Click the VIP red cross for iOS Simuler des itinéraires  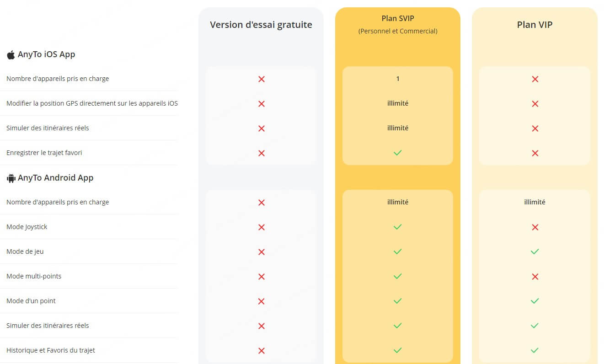[x=535, y=128]
